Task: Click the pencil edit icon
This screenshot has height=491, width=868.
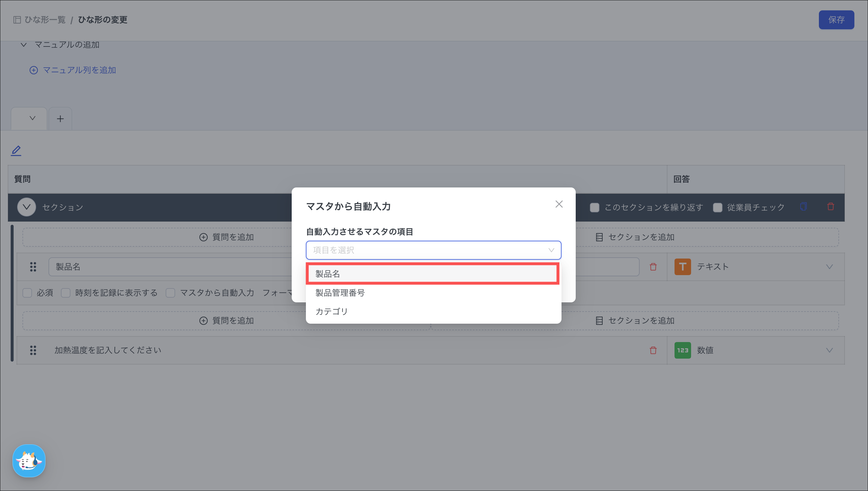Action: pos(16,150)
